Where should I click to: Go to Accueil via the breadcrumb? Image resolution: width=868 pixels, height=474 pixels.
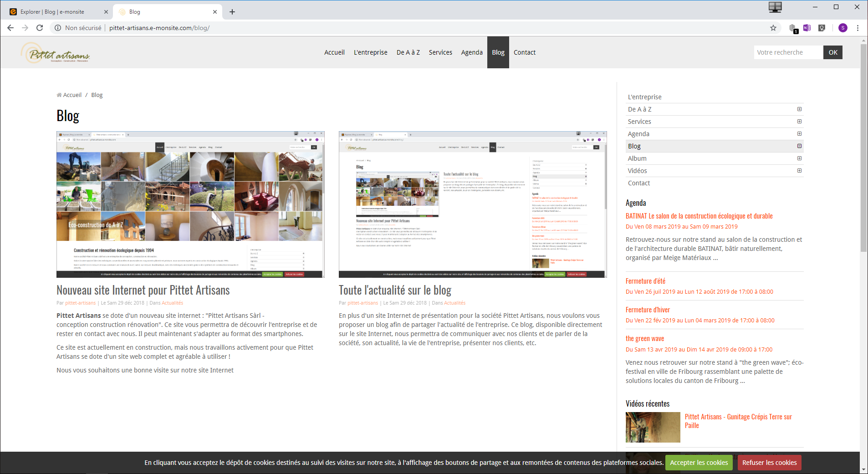(x=72, y=95)
